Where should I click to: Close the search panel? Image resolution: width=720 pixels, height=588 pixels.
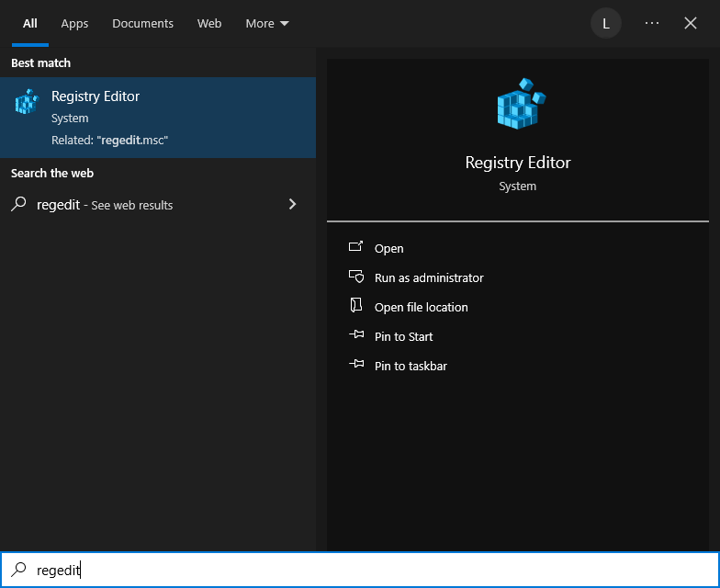691,23
